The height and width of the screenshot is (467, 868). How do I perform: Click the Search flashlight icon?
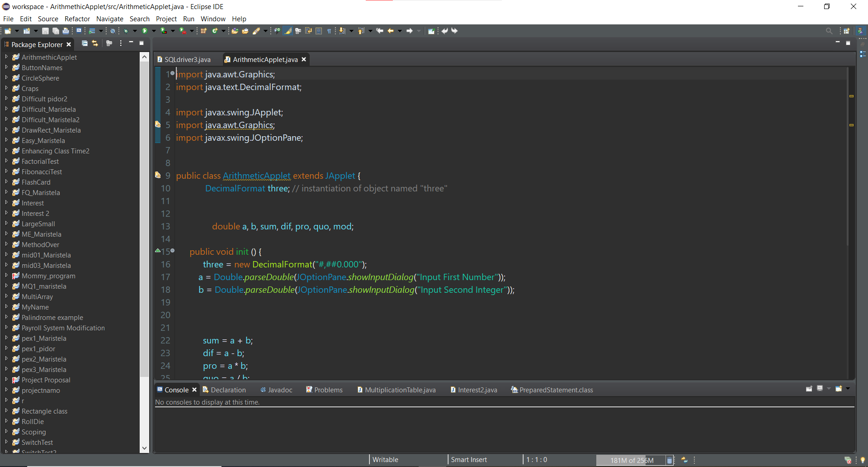256,31
